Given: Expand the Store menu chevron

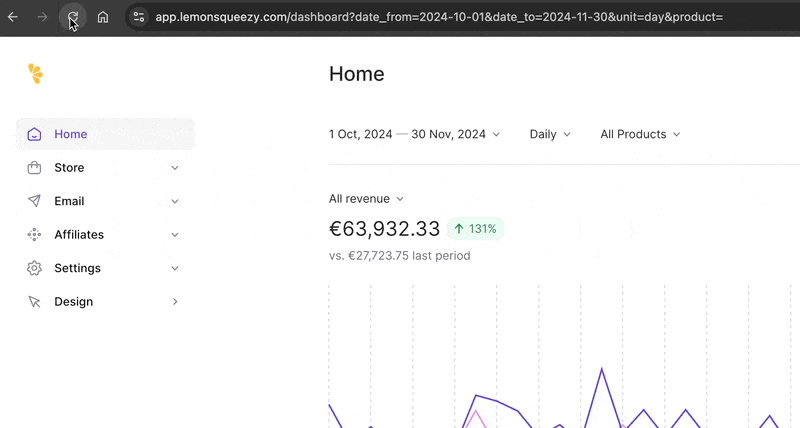Looking at the screenshot, I should pos(175,168).
